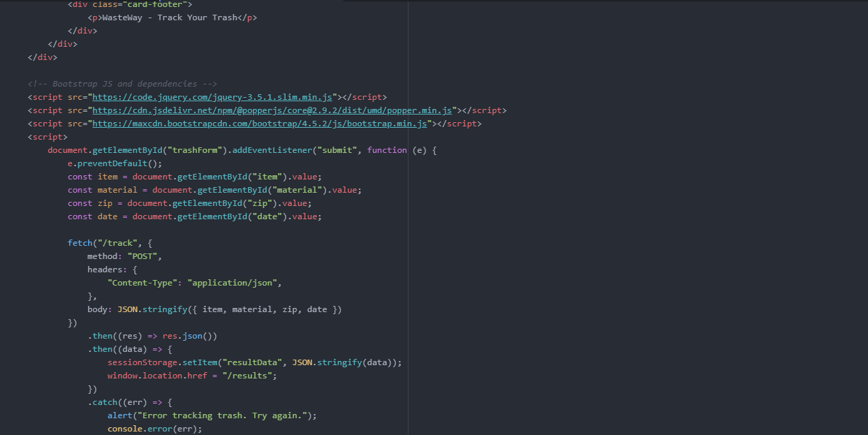Open the jquery-3.5.1.slim.min.js URL link
The width and height of the screenshot is (868, 435).
pyautogui.click(x=212, y=97)
